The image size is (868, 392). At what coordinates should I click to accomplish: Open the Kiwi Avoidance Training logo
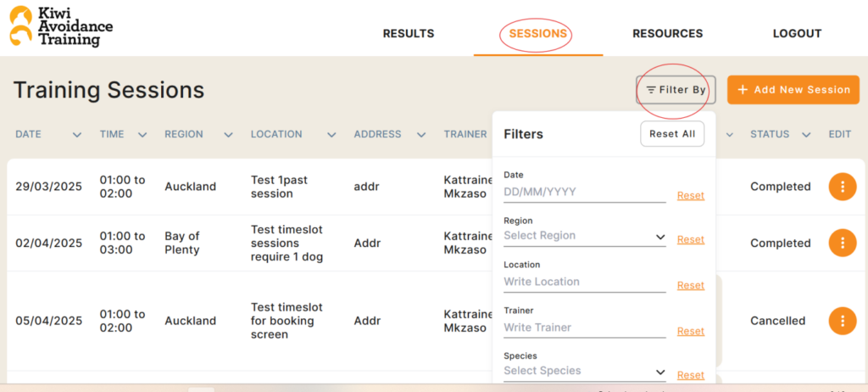coord(61,26)
